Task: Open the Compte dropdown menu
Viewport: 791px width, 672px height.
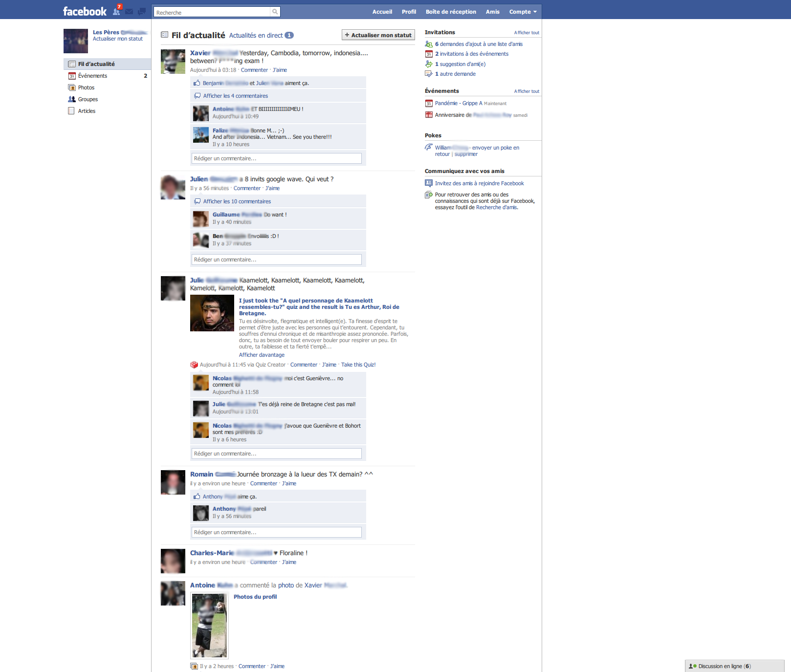Action: [x=523, y=12]
